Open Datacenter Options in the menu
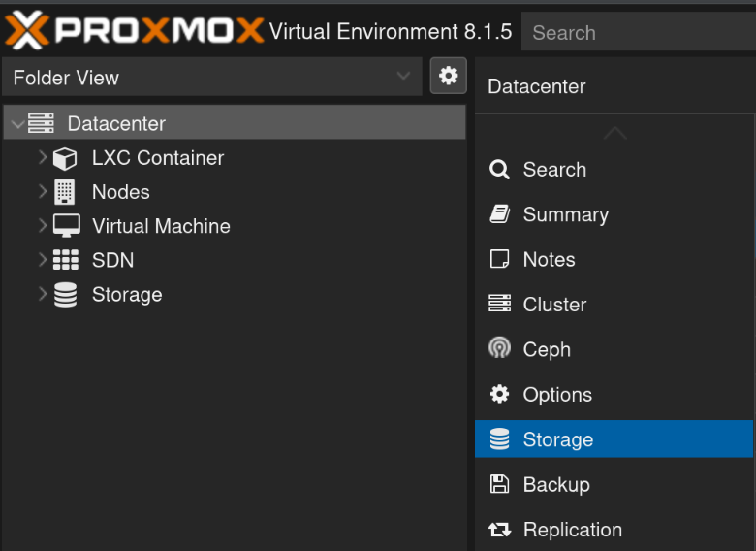This screenshot has height=551, width=756. tap(556, 395)
